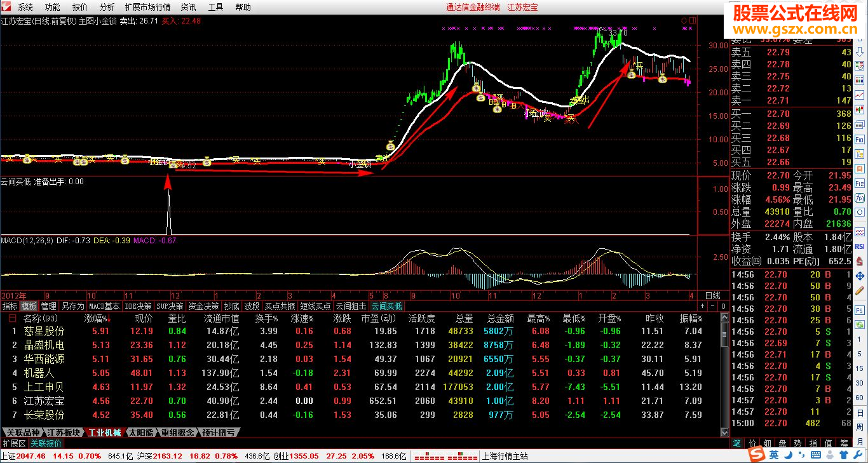Open the f(x) formula icon
Viewport: 868px width, 463px height.
pyautogui.click(x=860, y=198)
